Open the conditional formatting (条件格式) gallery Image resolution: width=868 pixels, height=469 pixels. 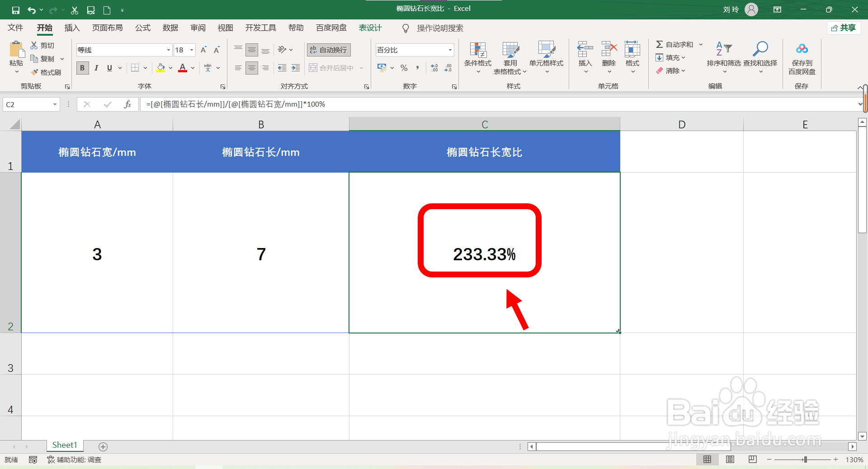[477, 58]
